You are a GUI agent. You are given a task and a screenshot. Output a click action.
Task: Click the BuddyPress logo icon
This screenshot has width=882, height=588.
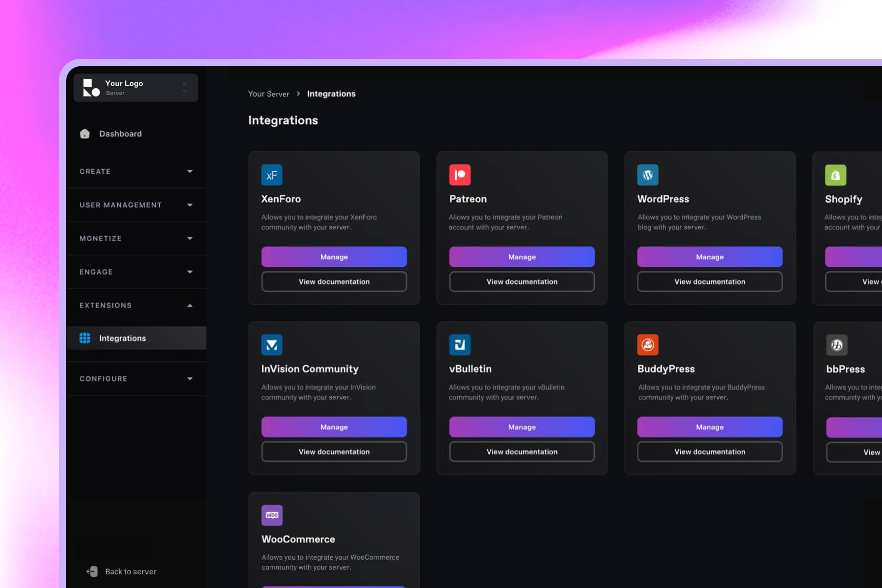tap(648, 345)
